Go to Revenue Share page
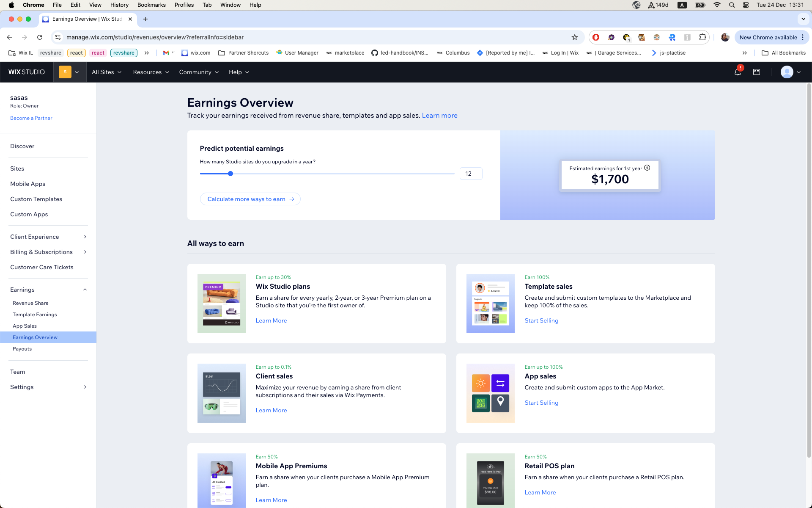The image size is (812, 508). [30, 303]
